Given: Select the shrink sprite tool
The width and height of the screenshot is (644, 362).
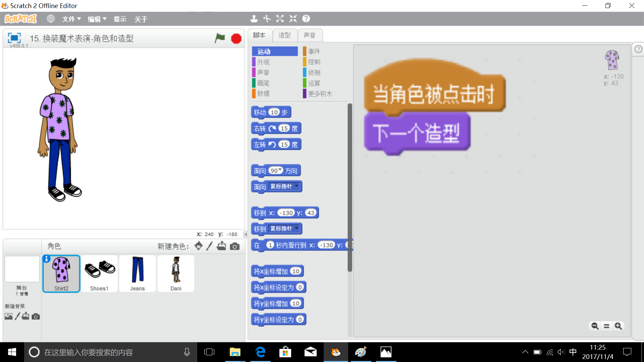Looking at the screenshot, I should (x=293, y=19).
